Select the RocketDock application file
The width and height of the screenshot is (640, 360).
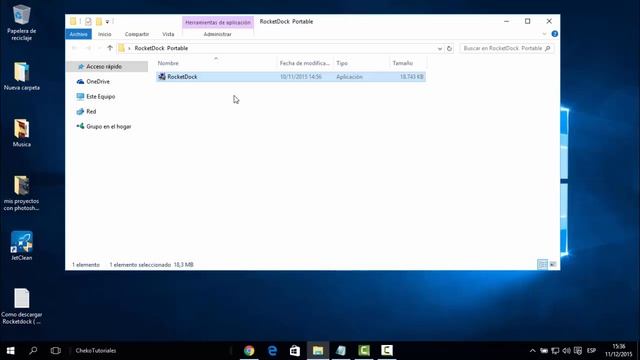point(291,77)
